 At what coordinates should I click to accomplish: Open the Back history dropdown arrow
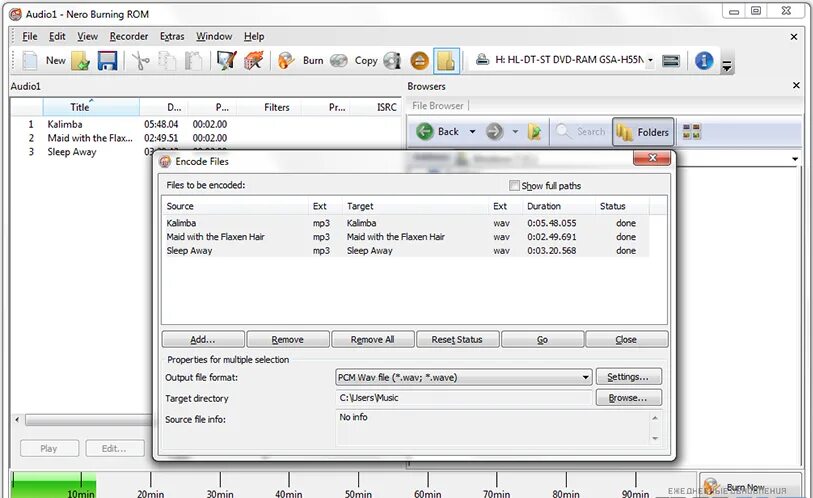coord(472,131)
